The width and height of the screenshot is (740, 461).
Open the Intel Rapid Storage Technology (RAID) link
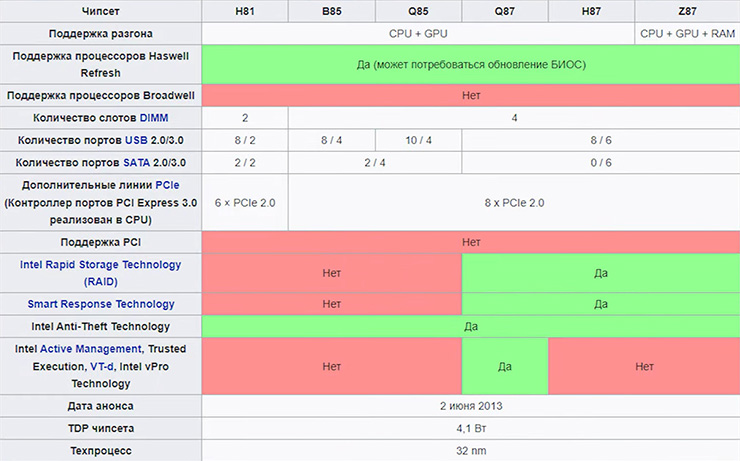101,273
